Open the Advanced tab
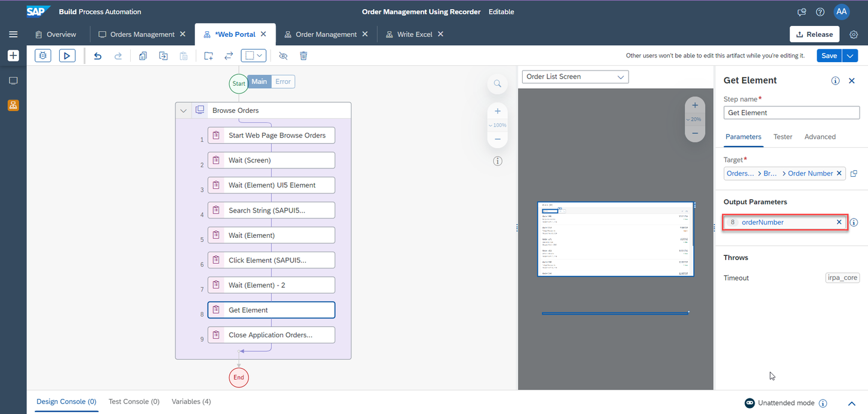This screenshot has width=868, height=414. (820, 137)
